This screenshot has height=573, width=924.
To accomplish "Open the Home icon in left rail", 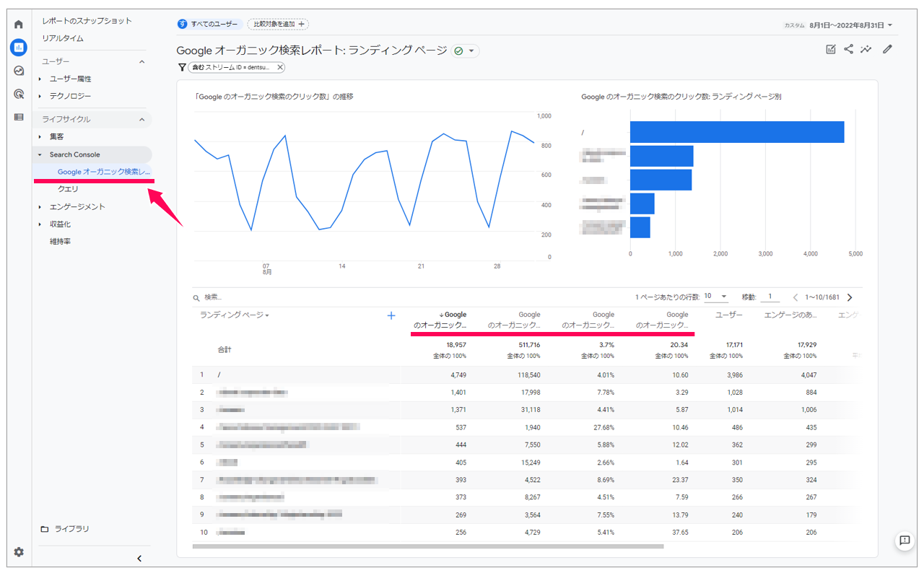I will click(x=19, y=25).
